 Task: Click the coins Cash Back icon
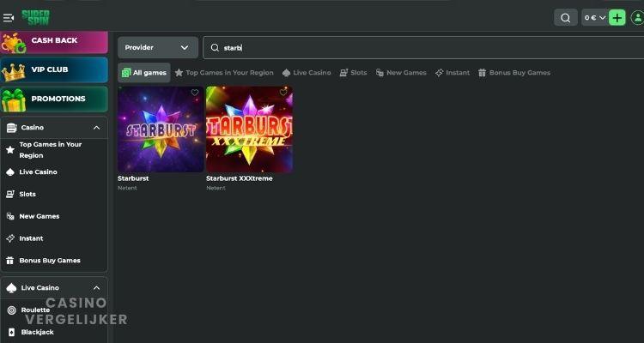14,43
